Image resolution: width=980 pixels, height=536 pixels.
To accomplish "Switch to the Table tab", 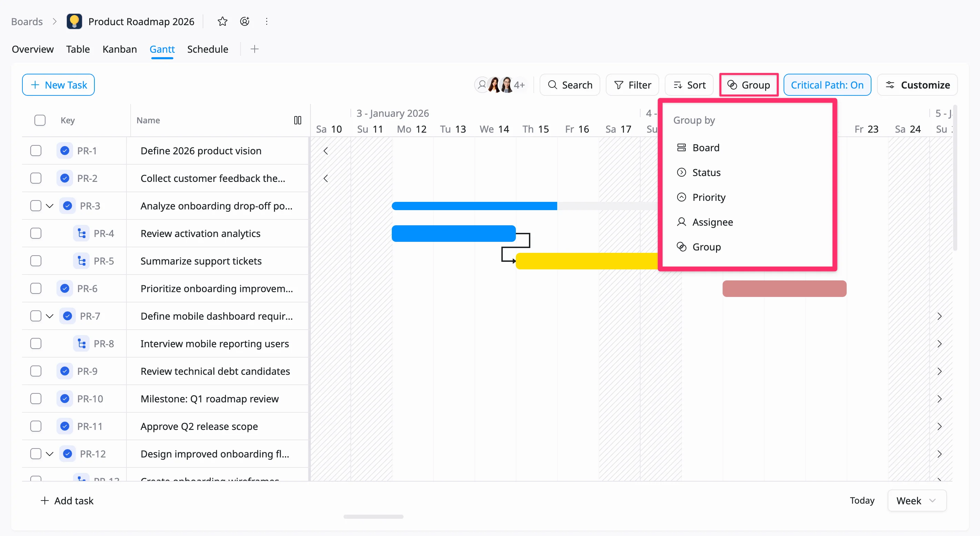I will click(78, 49).
